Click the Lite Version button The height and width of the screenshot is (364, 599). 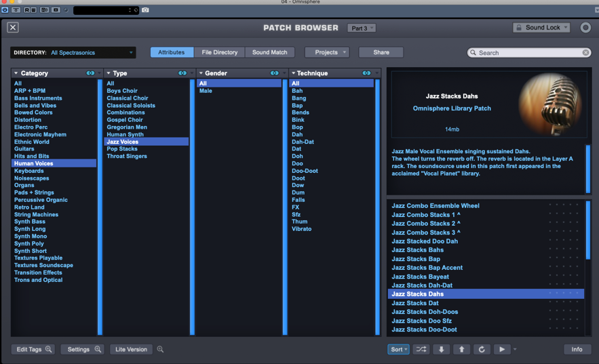point(131,349)
